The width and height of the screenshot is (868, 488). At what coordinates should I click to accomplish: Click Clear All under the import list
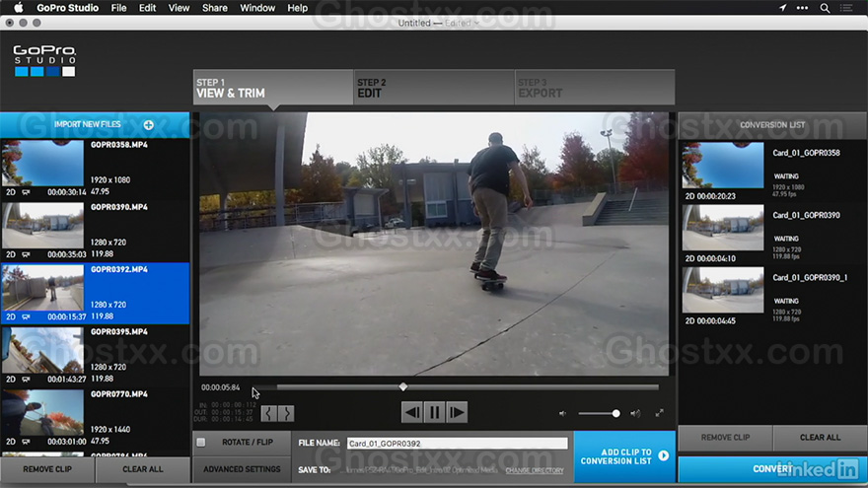[x=143, y=469]
